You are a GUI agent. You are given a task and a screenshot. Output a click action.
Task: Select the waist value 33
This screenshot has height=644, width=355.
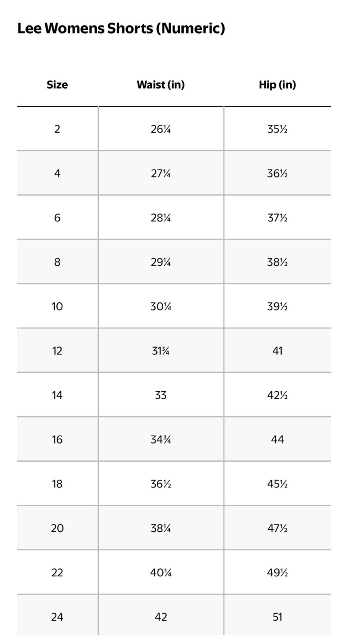click(x=161, y=395)
